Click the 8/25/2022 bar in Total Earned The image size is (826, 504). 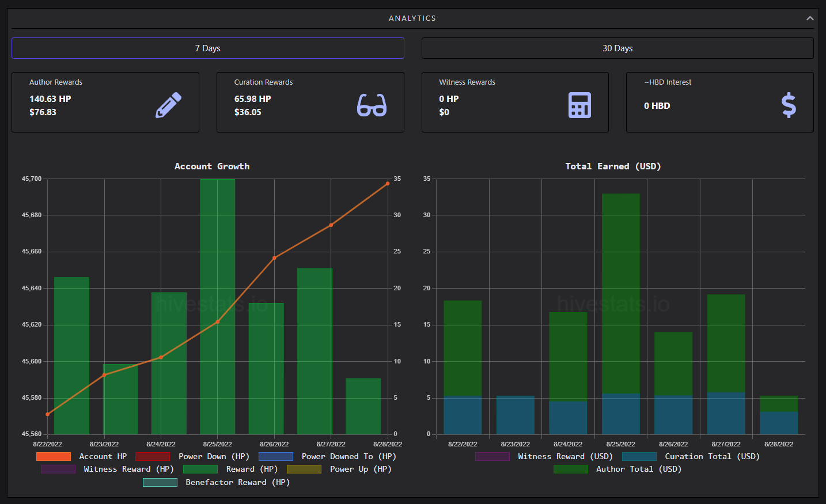621,314
